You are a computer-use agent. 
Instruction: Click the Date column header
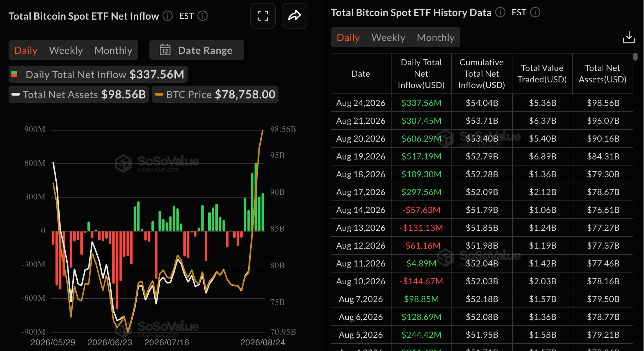pyautogui.click(x=361, y=74)
